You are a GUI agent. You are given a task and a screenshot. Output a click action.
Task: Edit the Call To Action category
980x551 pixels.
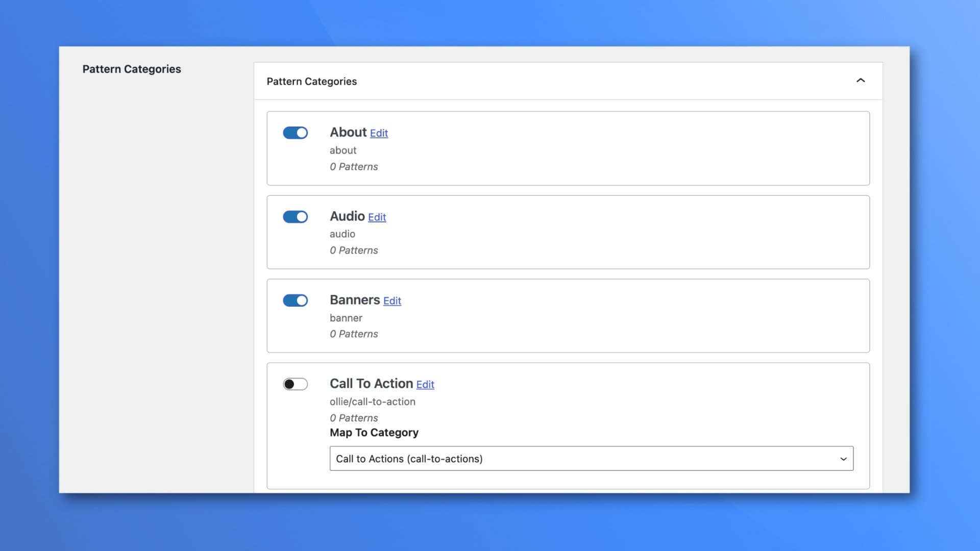[425, 385]
